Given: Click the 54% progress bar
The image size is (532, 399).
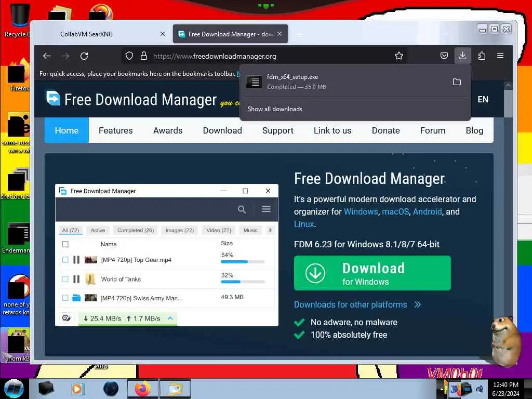Looking at the screenshot, I should [x=243, y=262].
